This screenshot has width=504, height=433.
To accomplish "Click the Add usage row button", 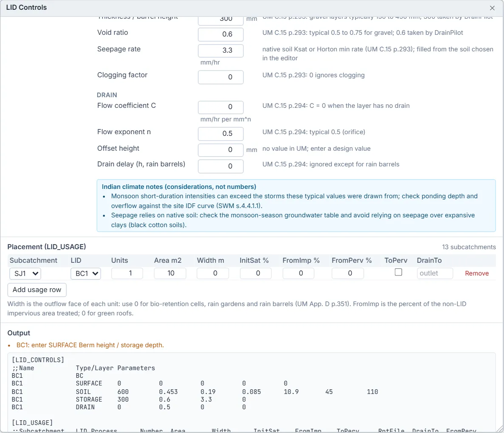I will tap(37, 290).
